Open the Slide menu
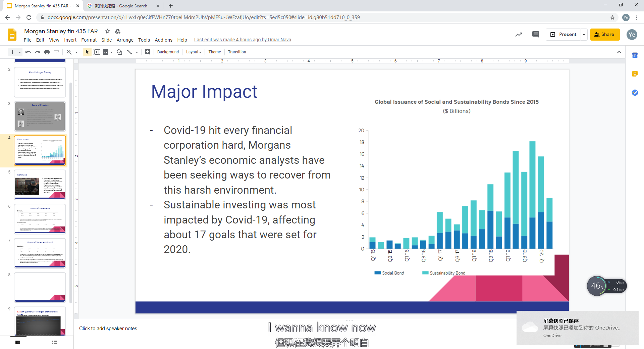Screen dimensions: 644x349 tap(107, 40)
